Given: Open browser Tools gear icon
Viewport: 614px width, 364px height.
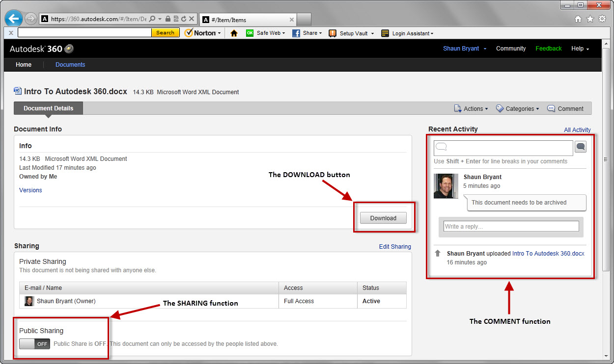Looking at the screenshot, I should (602, 19).
